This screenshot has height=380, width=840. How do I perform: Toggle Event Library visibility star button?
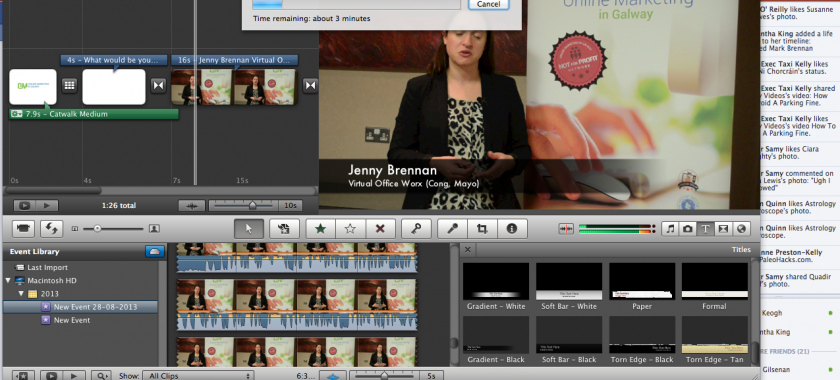click(23, 376)
